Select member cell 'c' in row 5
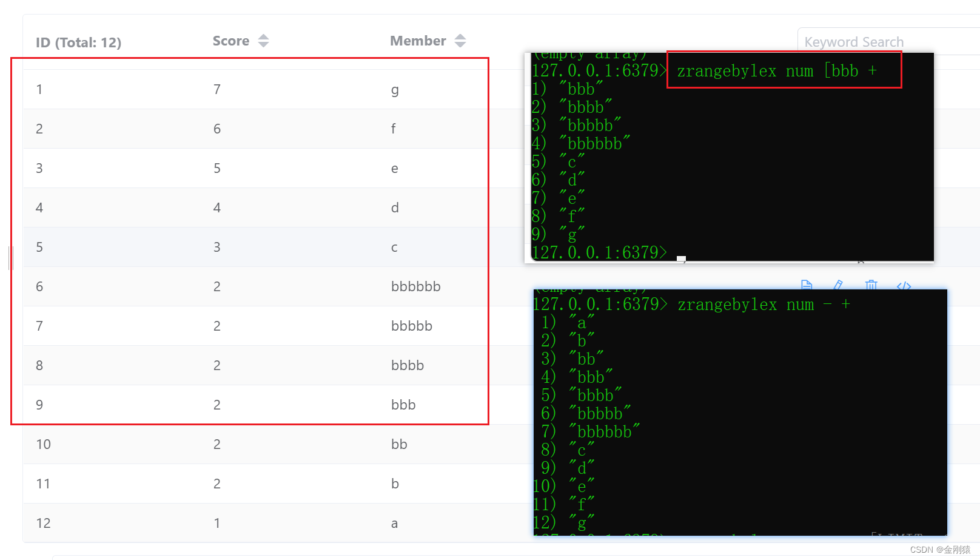Image resolution: width=980 pixels, height=560 pixels. (x=394, y=248)
